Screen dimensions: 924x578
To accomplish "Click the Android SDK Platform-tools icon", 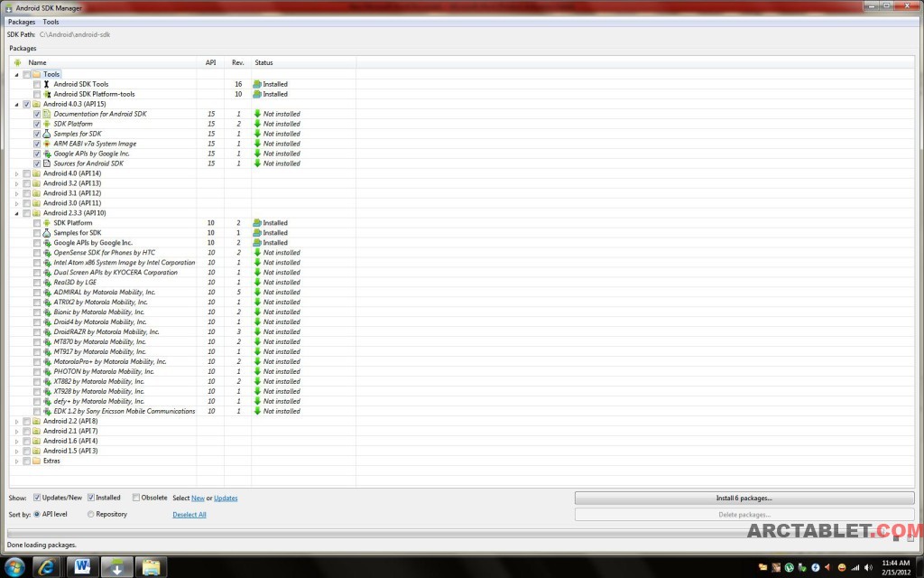I will pos(47,94).
